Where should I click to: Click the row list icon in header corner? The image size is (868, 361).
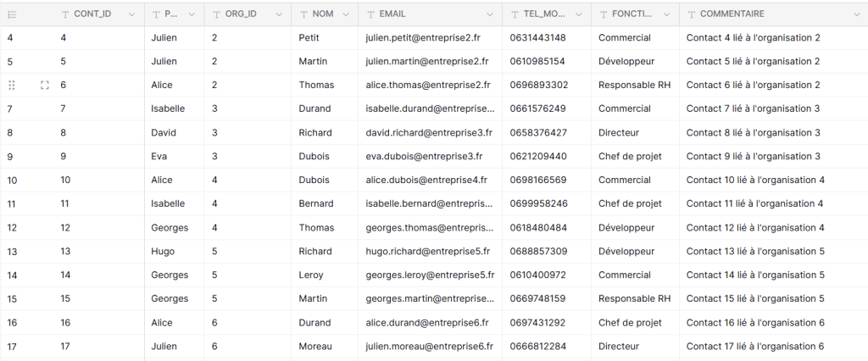(x=12, y=14)
